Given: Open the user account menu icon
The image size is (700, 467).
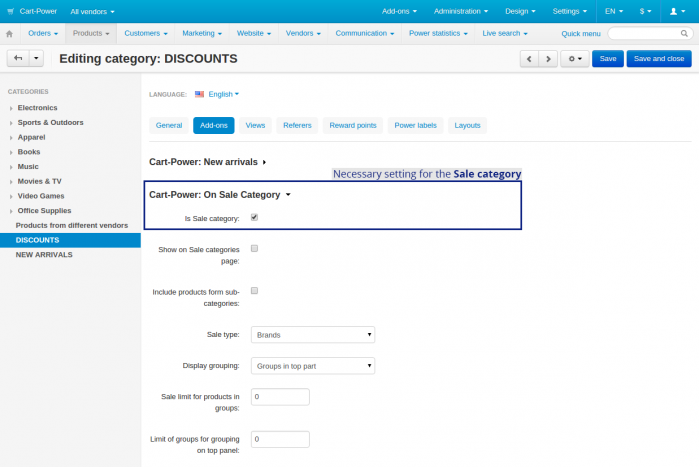Looking at the screenshot, I should tap(677, 11).
